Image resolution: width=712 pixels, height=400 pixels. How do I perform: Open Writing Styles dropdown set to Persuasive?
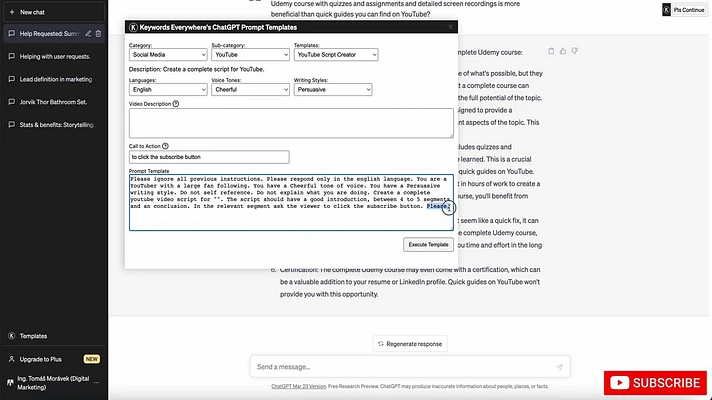[x=333, y=89]
